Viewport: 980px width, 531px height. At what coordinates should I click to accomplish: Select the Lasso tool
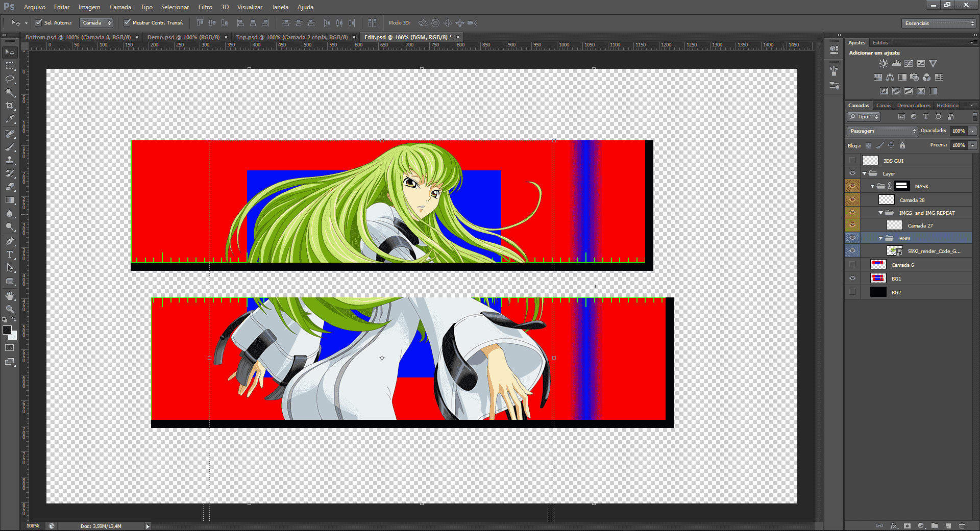[x=10, y=79]
